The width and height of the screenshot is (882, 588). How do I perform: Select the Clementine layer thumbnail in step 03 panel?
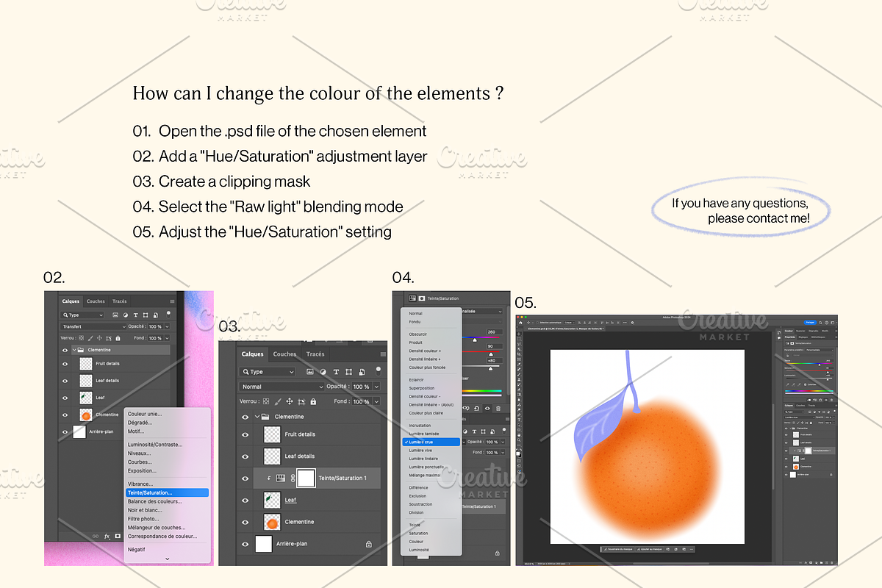272,522
